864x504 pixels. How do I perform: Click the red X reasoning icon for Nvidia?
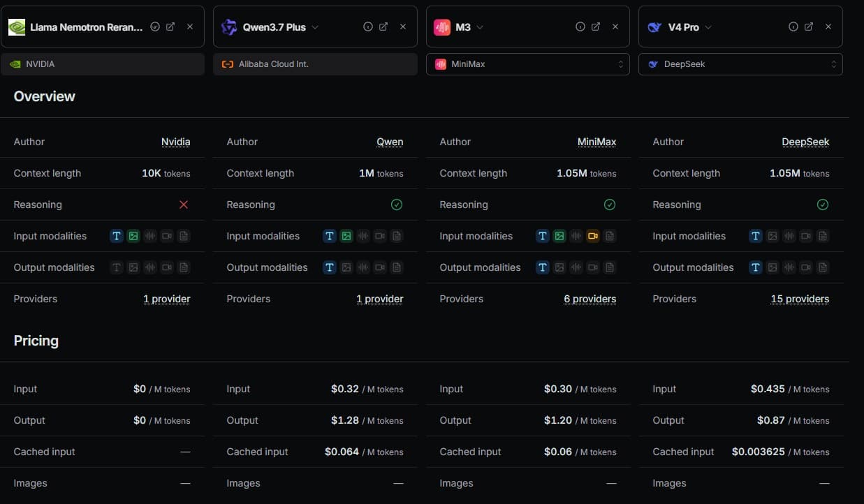pyautogui.click(x=184, y=205)
